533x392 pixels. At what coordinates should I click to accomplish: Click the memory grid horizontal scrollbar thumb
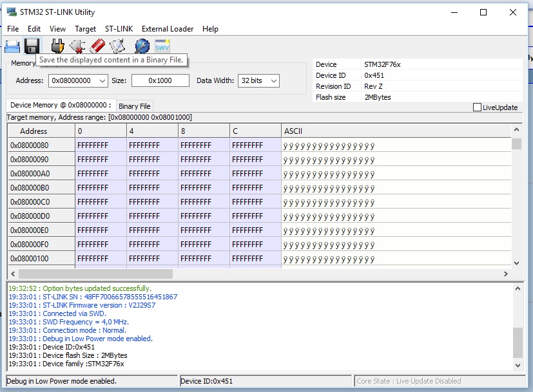95,274
